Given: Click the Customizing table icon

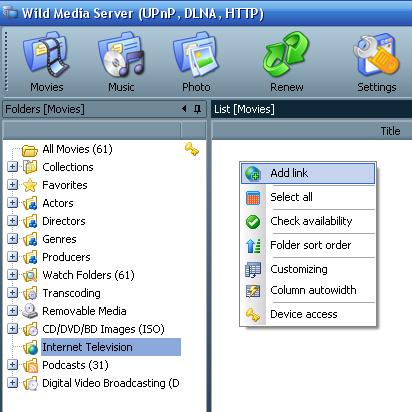Looking at the screenshot, I should point(253,270).
